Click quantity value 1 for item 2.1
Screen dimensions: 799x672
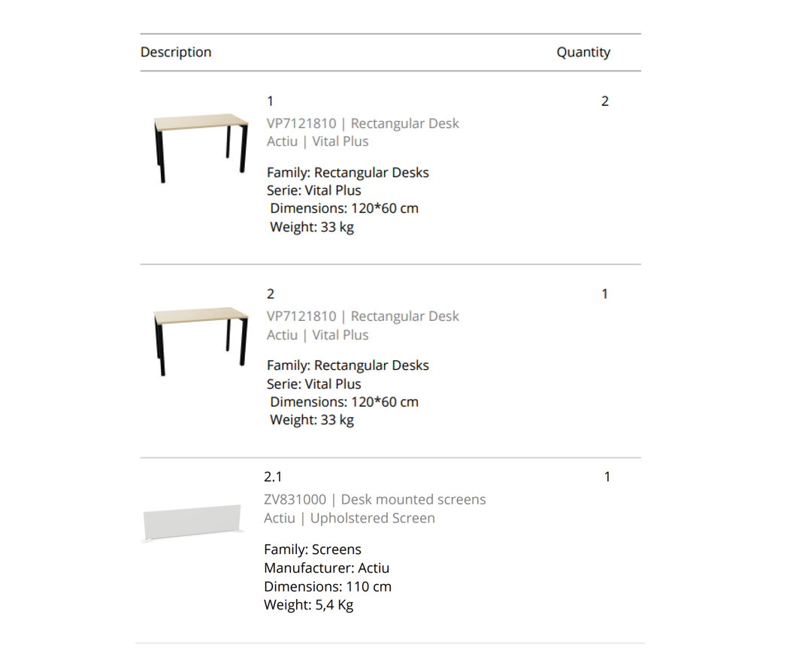coord(607,477)
